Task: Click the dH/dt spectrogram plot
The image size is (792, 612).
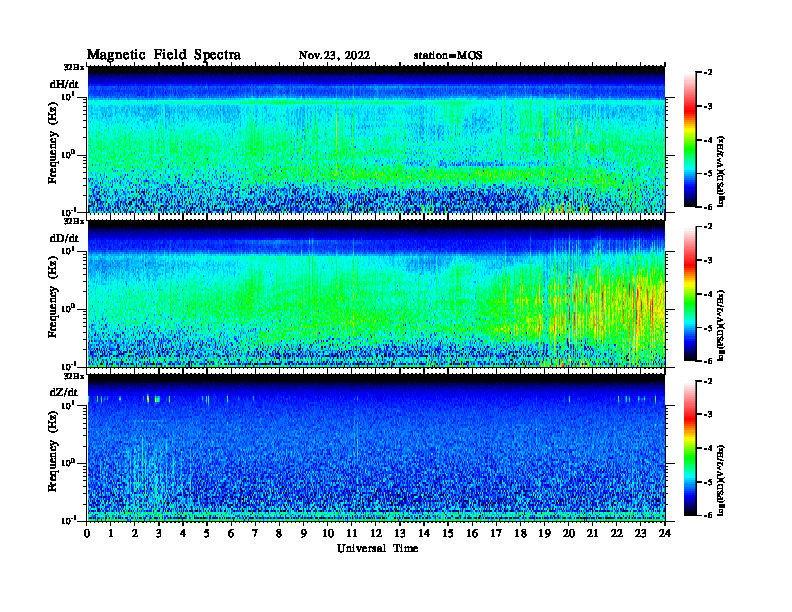Action: pos(376,139)
